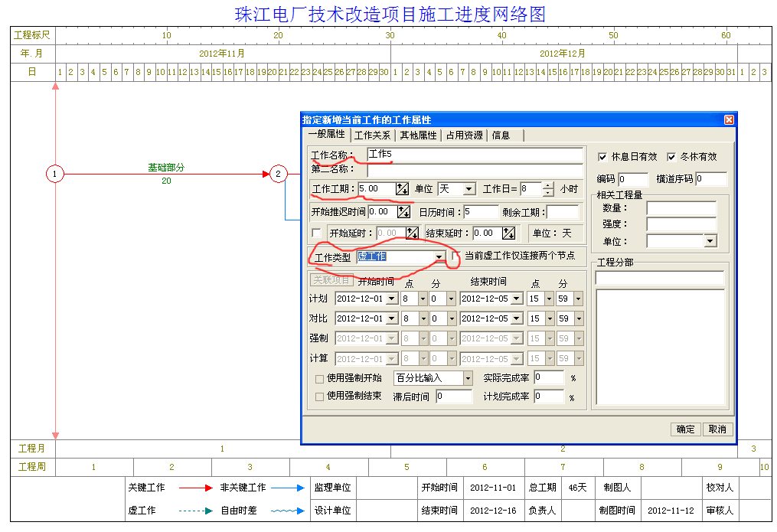The image size is (777, 532).
Task: Click the 结束延时 0.00 field
Action: tap(488, 233)
